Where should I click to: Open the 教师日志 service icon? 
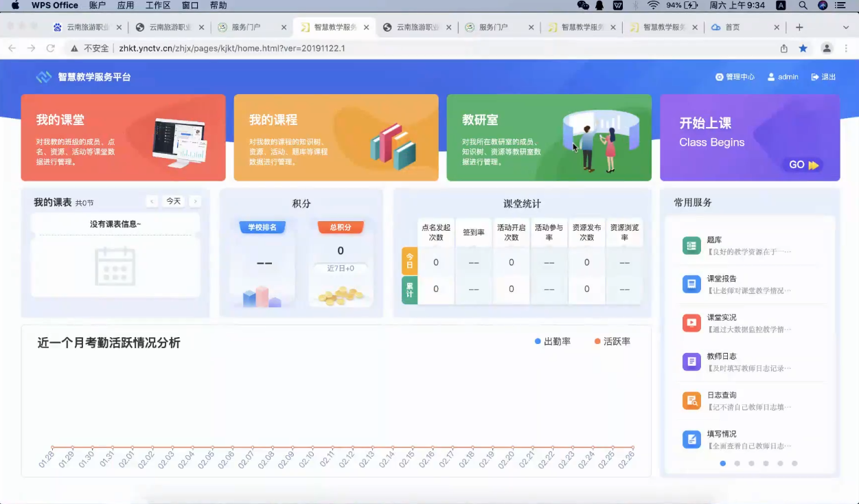pos(691,362)
